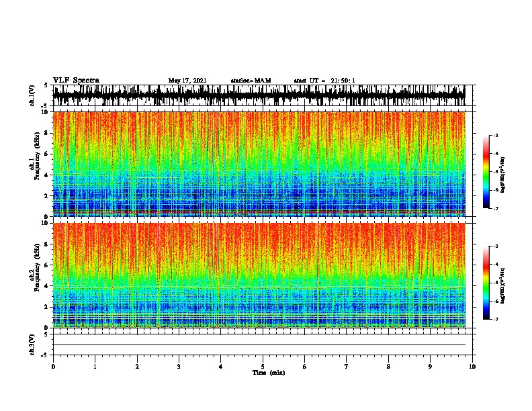
Task: Click the "2" frequency tick of ch.2 spectrogram
Action: coord(47,307)
